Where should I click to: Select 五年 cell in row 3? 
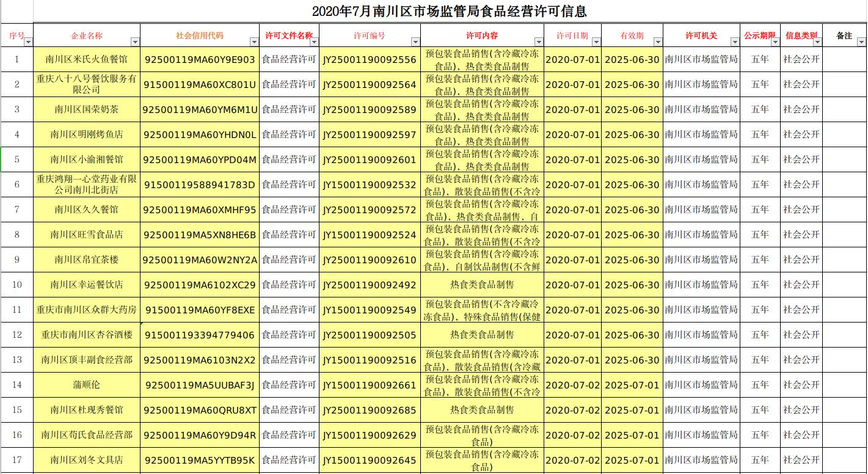click(x=760, y=109)
